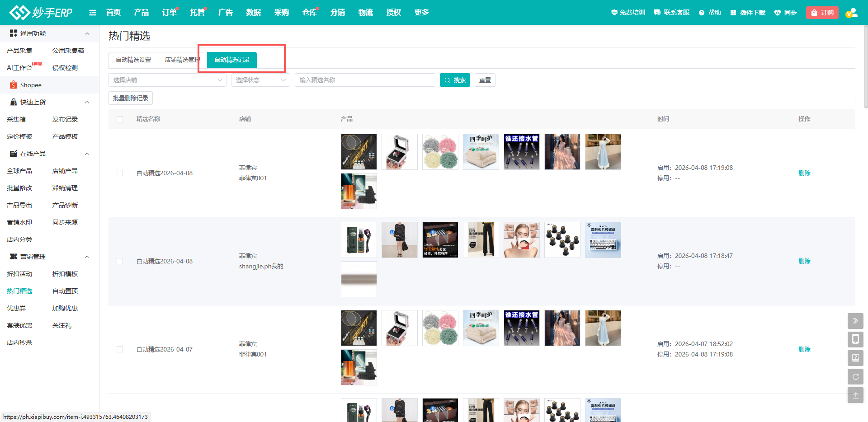Open the user avatar in the top bar
Viewport: 868px width, 422px height.
coord(852,13)
